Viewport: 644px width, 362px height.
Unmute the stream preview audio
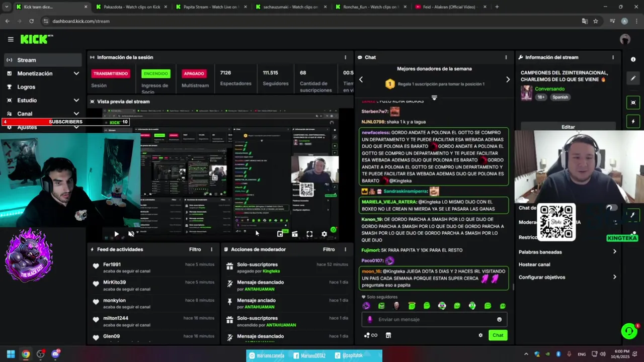click(x=131, y=234)
